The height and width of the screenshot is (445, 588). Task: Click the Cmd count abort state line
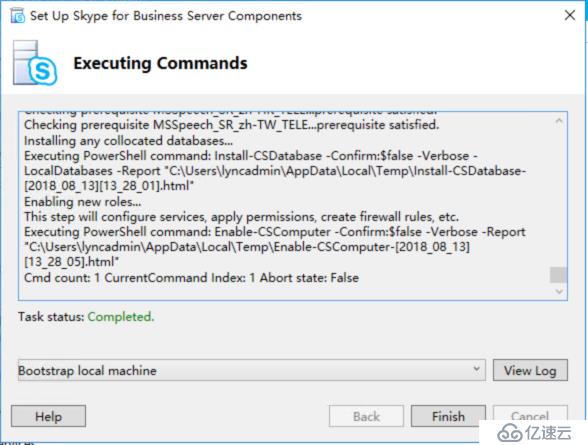click(191, 278)
